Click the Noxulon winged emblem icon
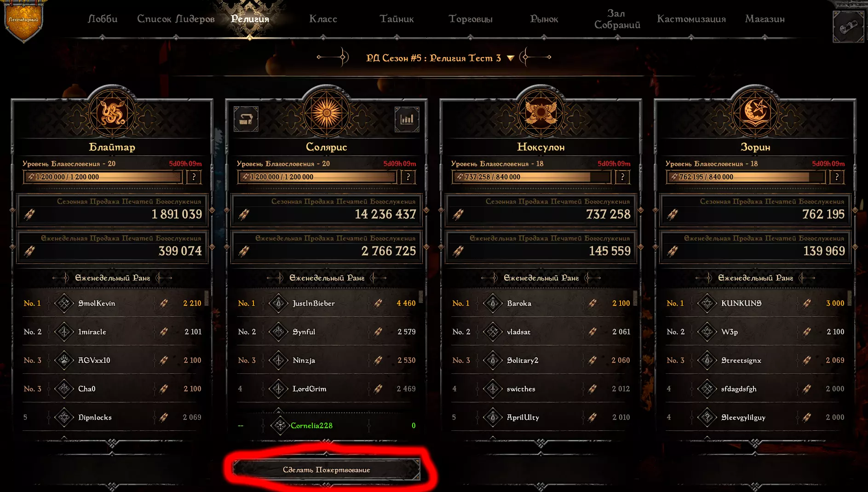The width and height of the screenshot is (868, 492). pos(541,113)
